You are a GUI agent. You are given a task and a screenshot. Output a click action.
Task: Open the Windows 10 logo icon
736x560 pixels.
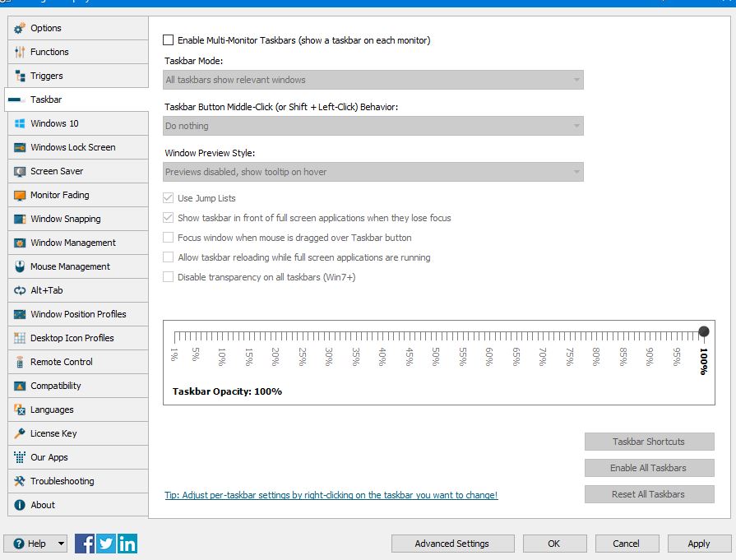coord(20,124)
